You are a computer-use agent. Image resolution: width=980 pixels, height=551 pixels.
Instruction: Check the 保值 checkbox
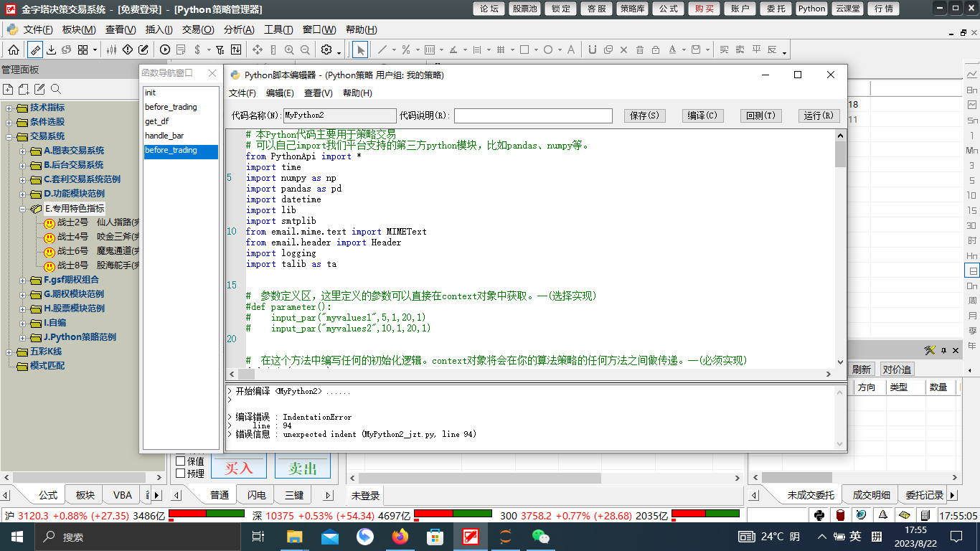[x=181, y=461]
